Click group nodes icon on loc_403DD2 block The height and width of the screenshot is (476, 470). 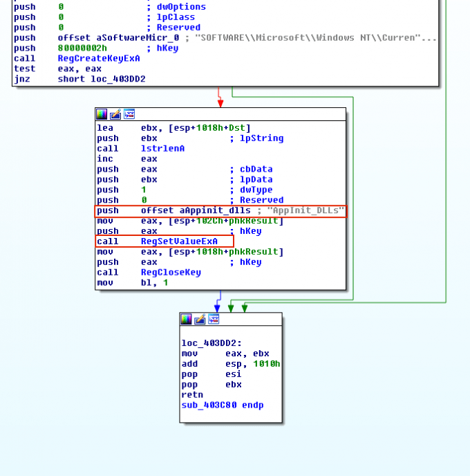click(x=214, y=319)
